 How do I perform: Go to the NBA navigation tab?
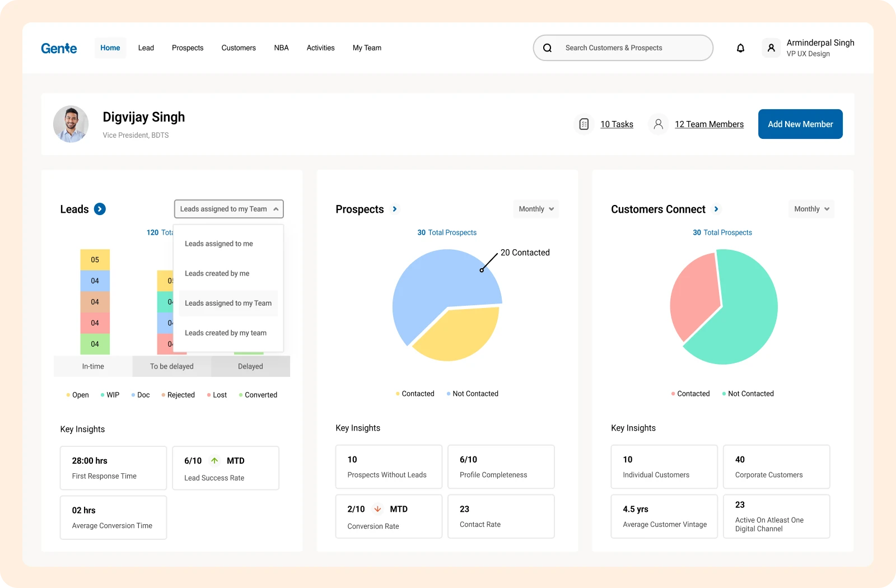point(281,48)
